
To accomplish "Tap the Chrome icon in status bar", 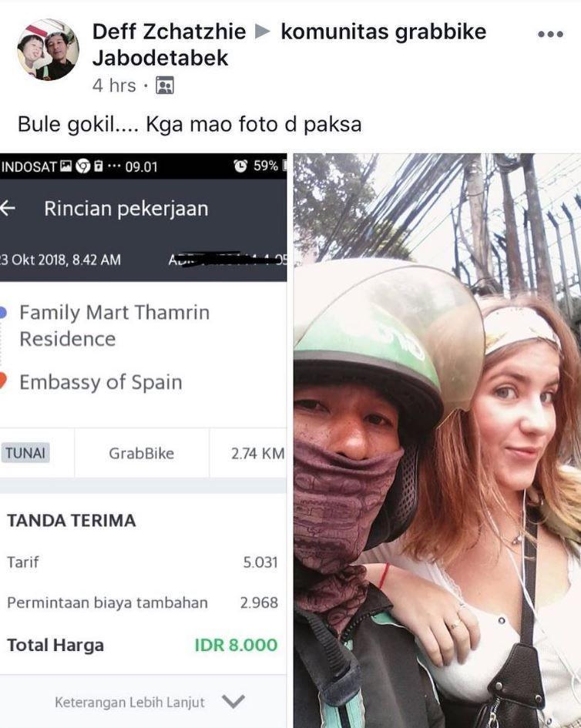I will [x=83, y=166].
